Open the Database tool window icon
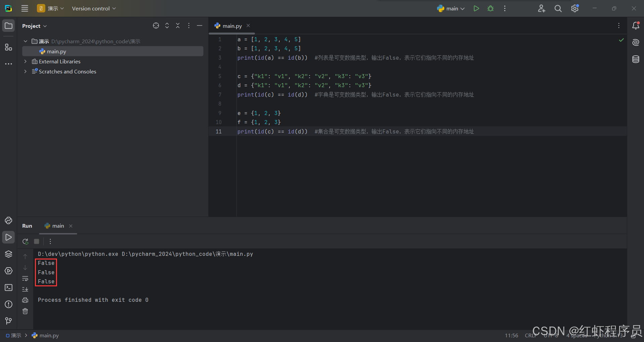The image size is (644, 342). point(636,59)
